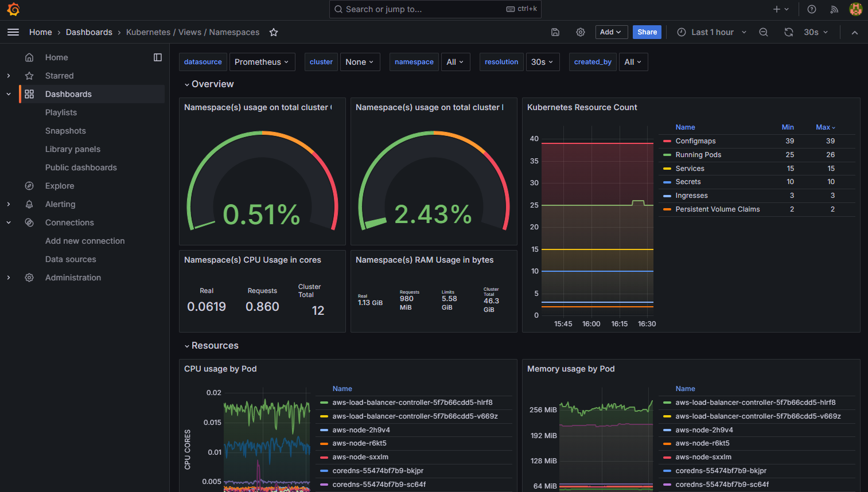Image resolution: width=868 pixels, height=492 pixels.
Task: Zoom out the time range
Action: coord(764,32)
